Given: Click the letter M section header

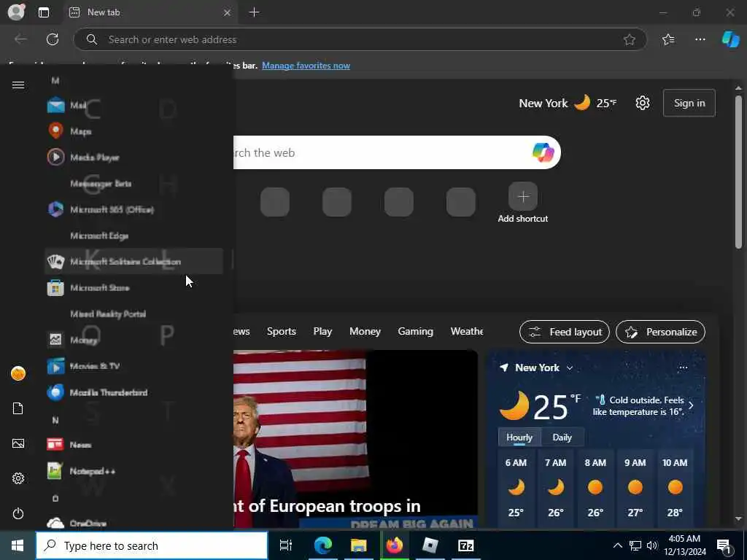Looking at the screenshot, I should coord(55,80).
